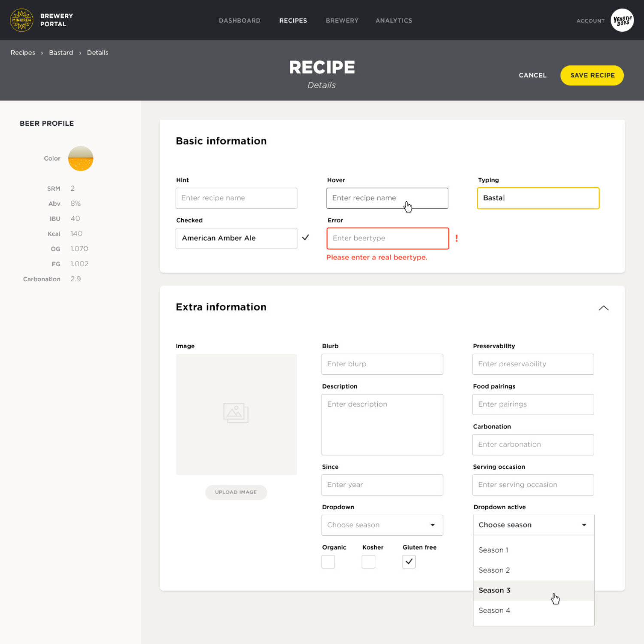Go to the Dashboard tab

point(240,21)
